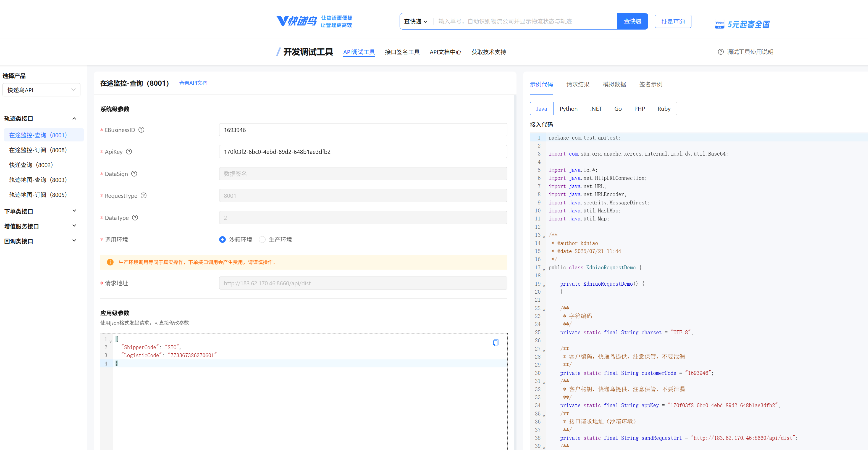Click into the ApiKey input field
This screenshot has width=868, height=450.
363,152
